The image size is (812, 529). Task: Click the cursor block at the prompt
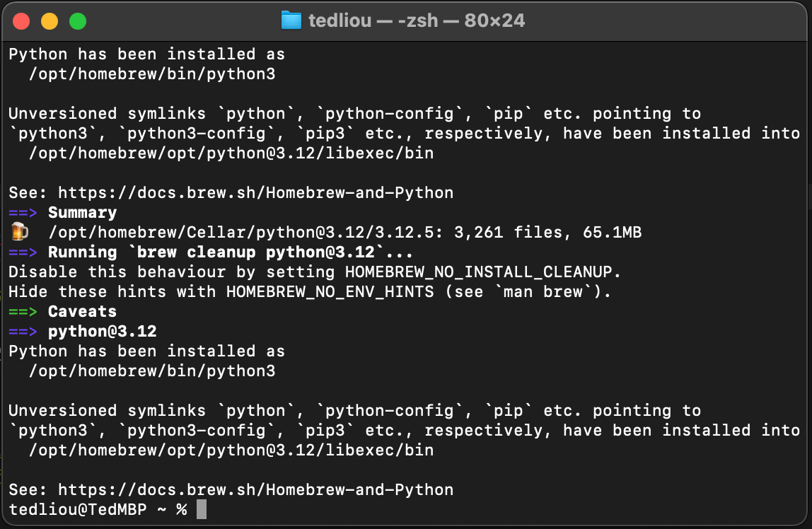pyautogui.click(x=202, y=509)
